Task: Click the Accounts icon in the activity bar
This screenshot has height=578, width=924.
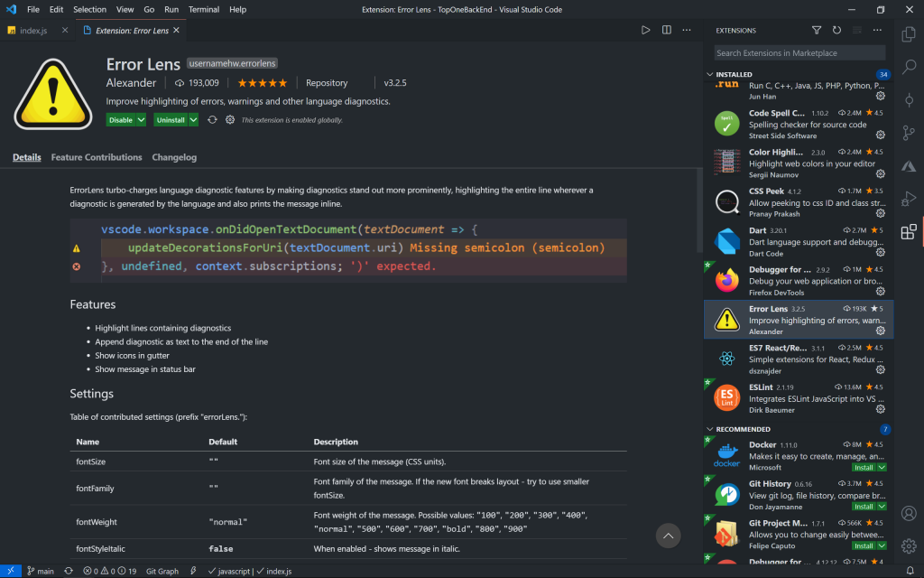Action: point(909,513)
